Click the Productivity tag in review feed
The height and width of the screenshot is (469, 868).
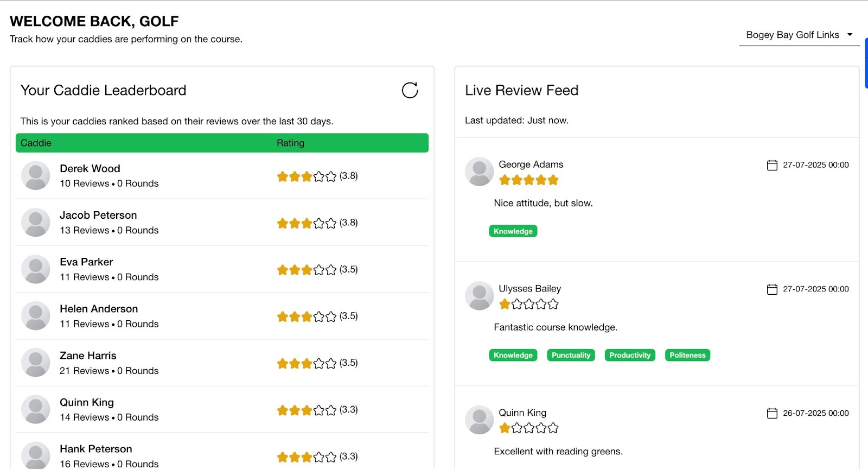[x=629, y=356]
